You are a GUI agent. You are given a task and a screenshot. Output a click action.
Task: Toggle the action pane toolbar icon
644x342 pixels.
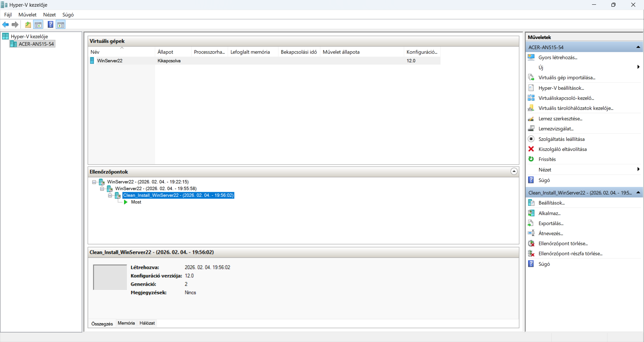pos(61,24)
